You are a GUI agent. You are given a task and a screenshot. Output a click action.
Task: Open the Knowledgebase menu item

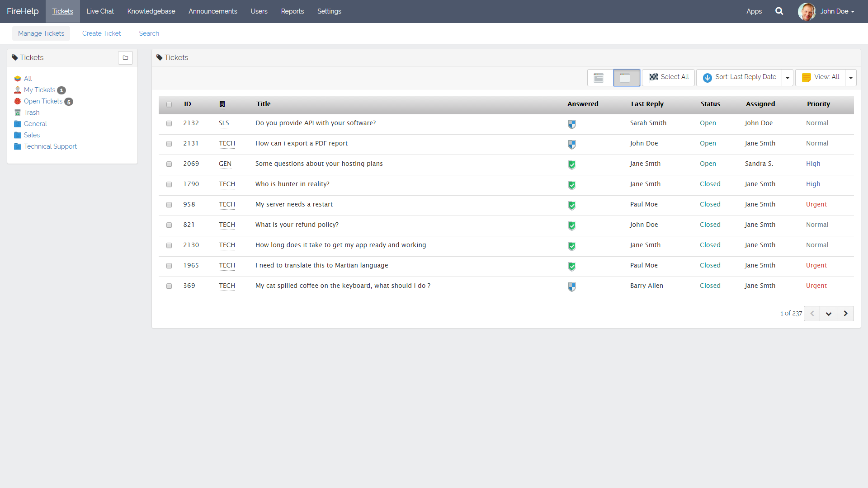click(x=151, y=11)
